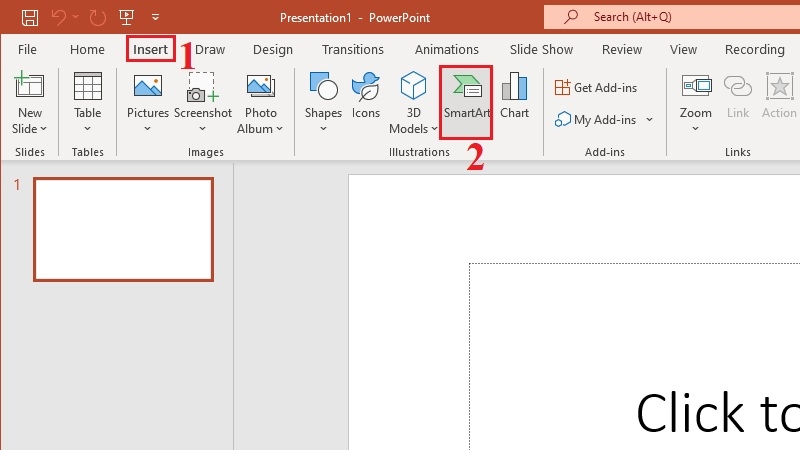This screenshot has width=800, height=450.
Task: Switch to the Insert tab
Action: [151, 49]
